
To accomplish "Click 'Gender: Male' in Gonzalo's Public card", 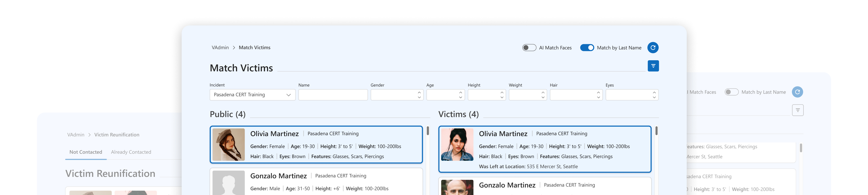I will pyautogui.click(x=265, y=189).
